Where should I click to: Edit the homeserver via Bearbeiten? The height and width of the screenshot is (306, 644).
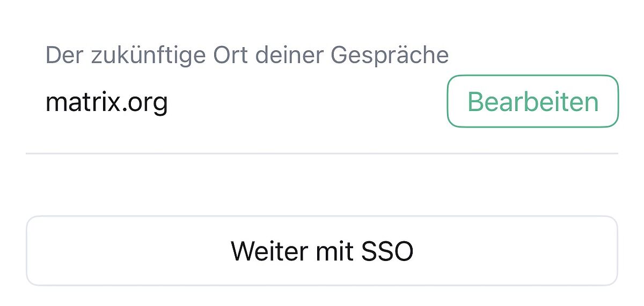click(532, 101)
